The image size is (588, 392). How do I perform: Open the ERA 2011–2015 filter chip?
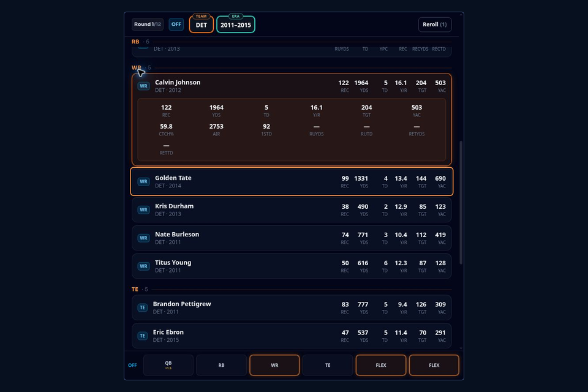click(x=235, y=24)
